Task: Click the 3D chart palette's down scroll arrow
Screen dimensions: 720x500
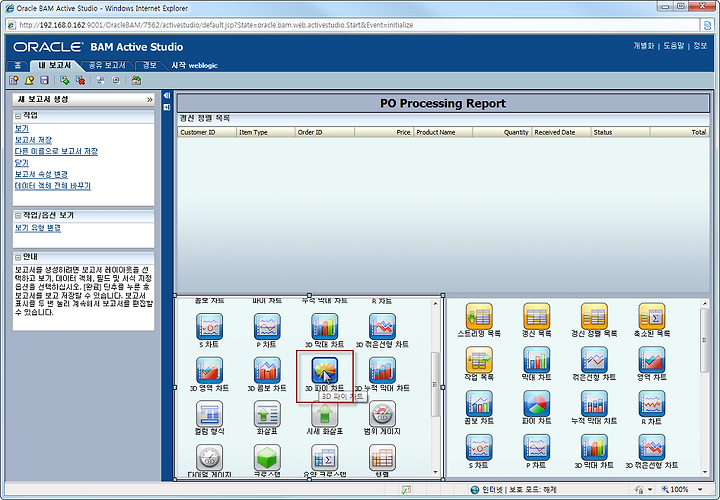Action: pos(436,472)
